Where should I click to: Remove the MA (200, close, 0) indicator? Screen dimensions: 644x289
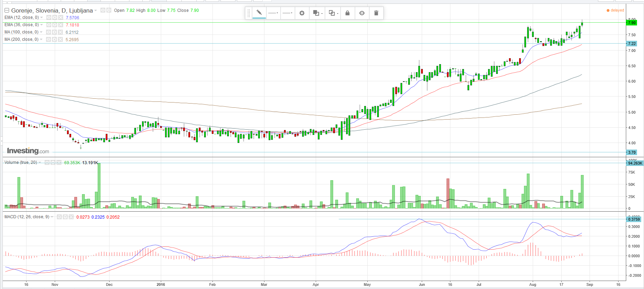pyautogui.click(x=60, y=39)
